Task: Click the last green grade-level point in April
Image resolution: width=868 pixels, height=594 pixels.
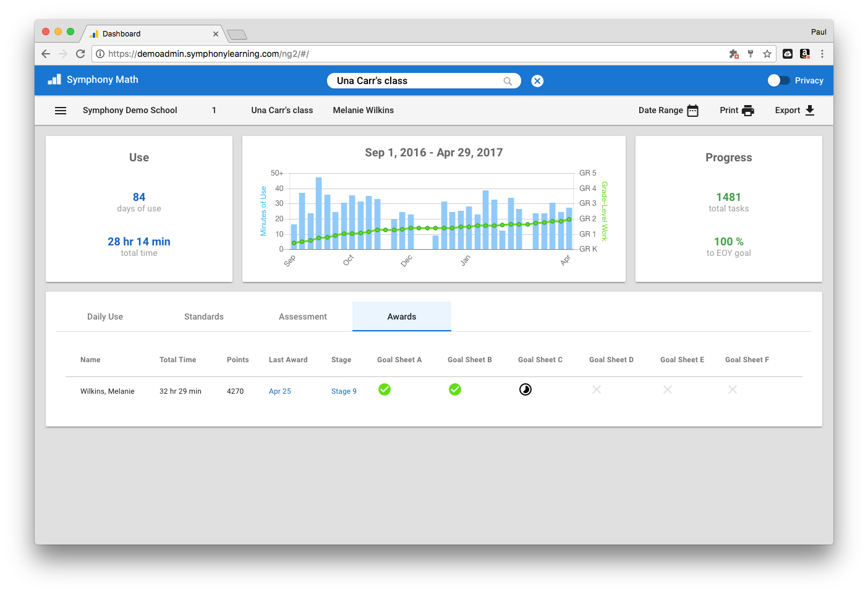Action: point(569,219)
